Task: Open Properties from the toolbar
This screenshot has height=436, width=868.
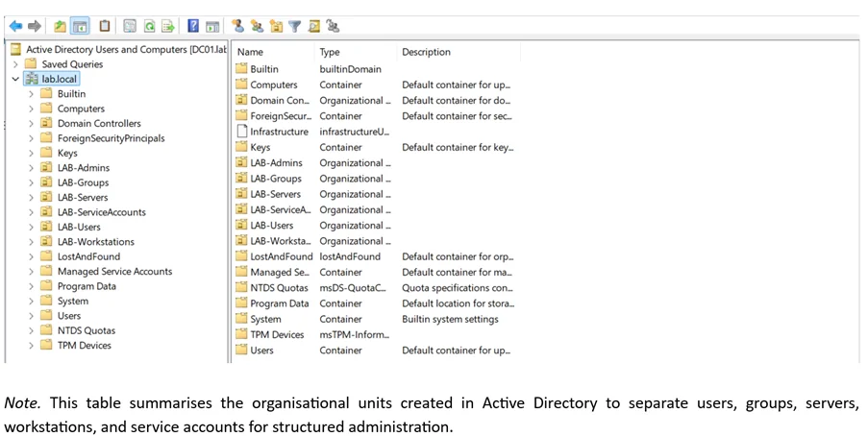Action: (130, 26)
